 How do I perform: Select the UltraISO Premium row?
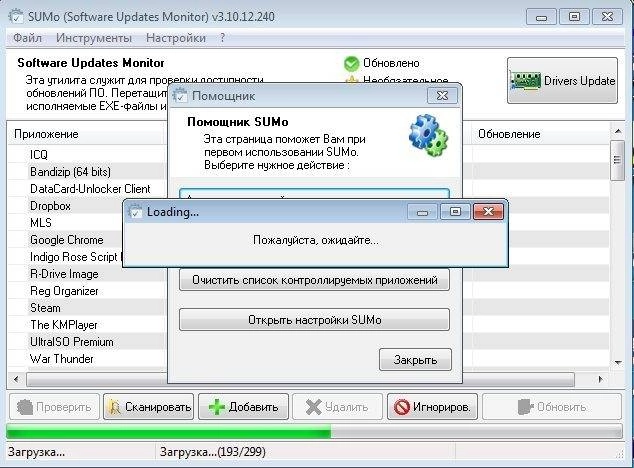click(87, 342)
